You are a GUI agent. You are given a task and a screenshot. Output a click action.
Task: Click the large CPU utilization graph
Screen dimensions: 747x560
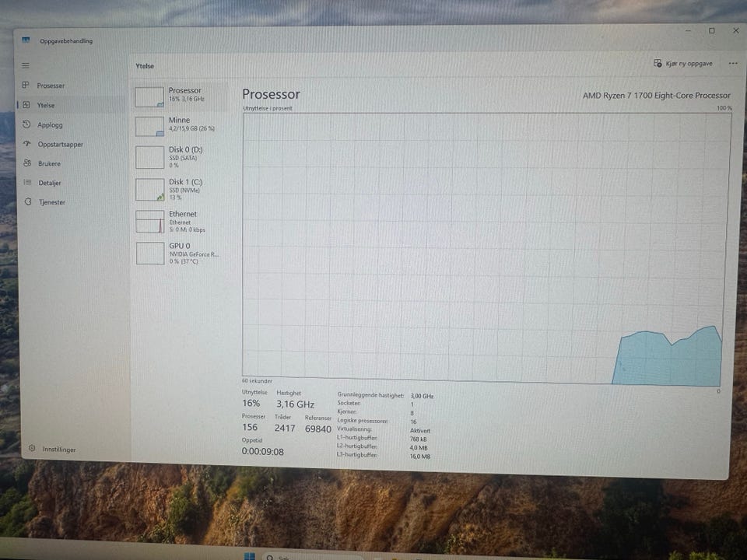(486, 249)
